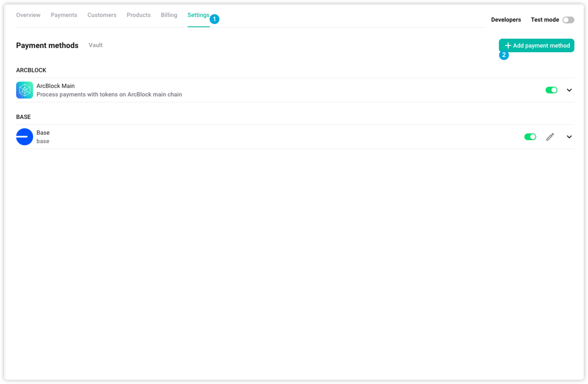588x384 pixels.
Task: Go to the Customers tab
Action: 102,15
